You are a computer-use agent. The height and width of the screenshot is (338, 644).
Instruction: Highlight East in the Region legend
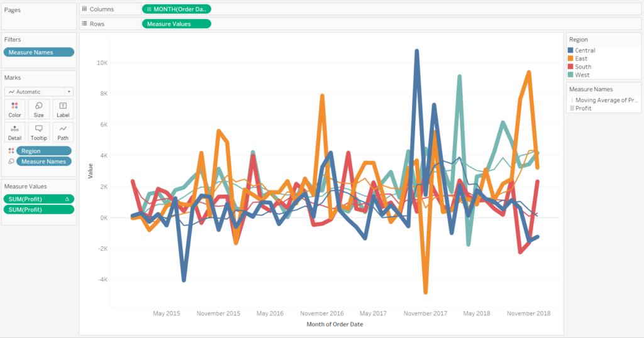pos(581,58)
